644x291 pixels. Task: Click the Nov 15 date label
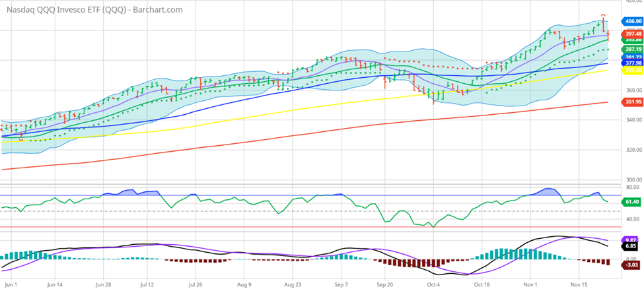[579, 284]
